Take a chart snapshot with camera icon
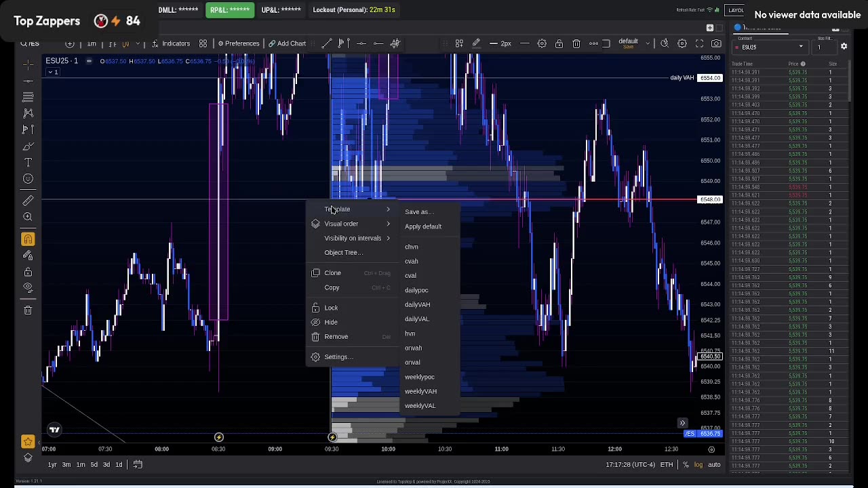This screenshot has width=868, height=488. tap(717, 43)
